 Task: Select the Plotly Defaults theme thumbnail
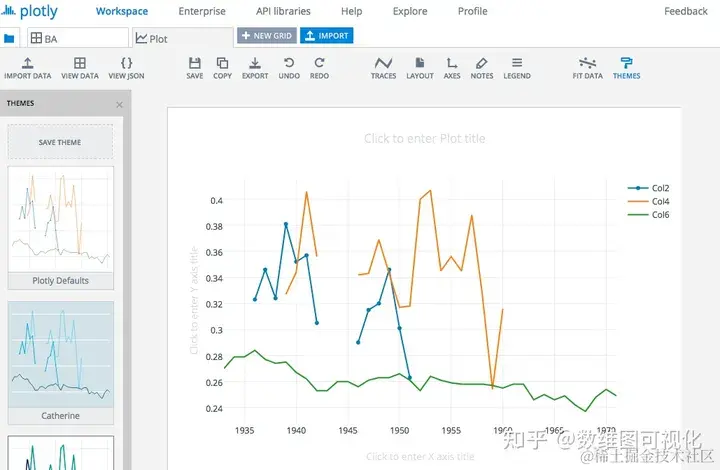coord(61,228)
